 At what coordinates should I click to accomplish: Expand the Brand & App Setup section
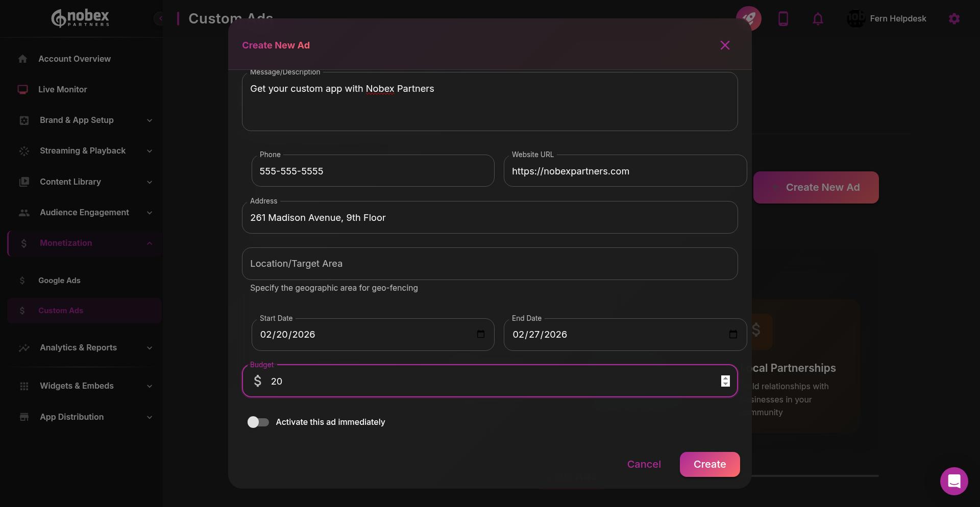[149, 120]
